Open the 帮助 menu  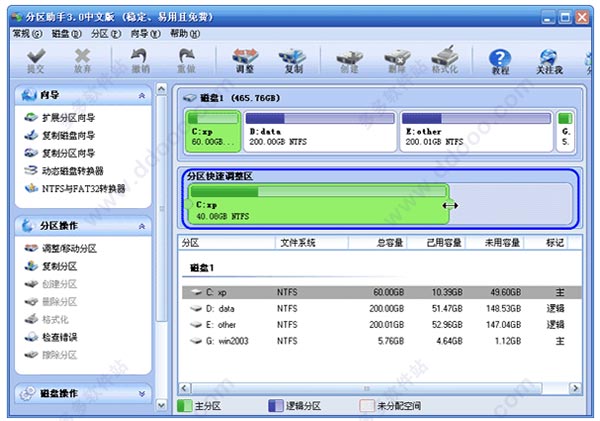point(185,34)
